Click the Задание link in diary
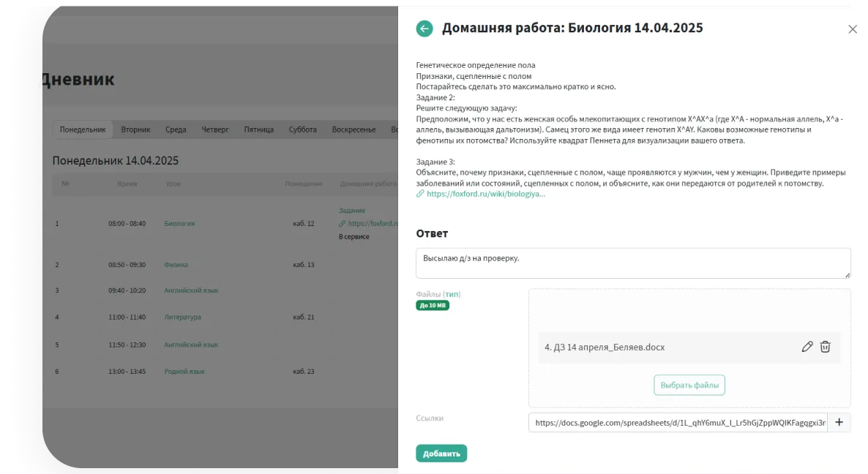Image resolution: width=868 pixels, height=474 pixels. coord(351,211)
